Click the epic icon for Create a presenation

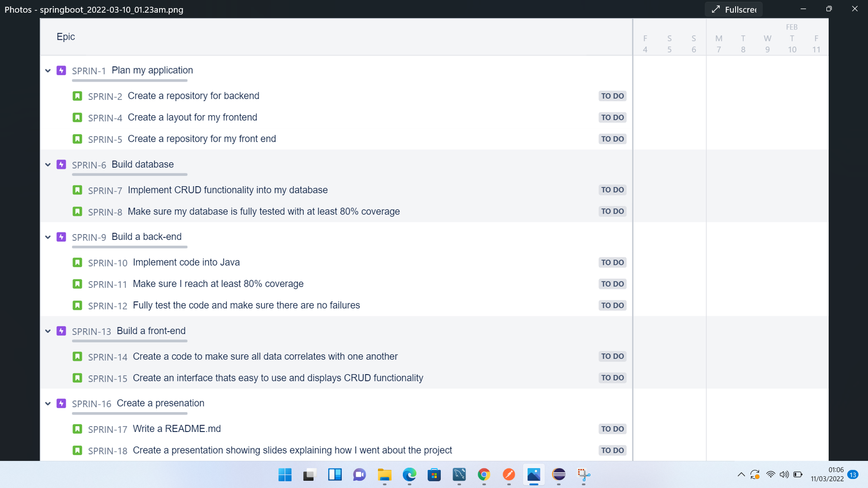(x=61, y=404)
